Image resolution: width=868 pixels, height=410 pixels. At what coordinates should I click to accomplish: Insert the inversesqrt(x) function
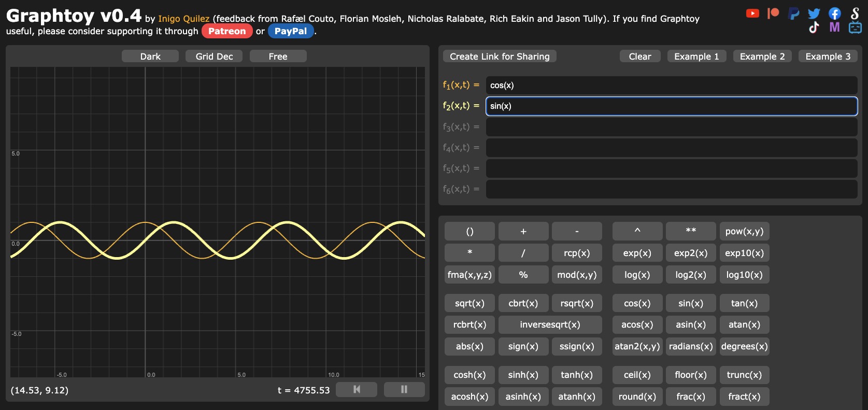click(x=550, y=324)
